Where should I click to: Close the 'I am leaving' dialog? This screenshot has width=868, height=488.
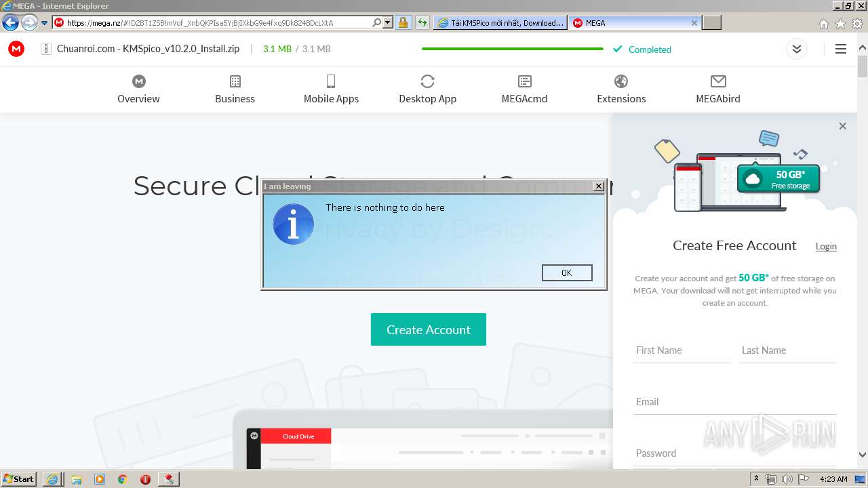point(598,186)
